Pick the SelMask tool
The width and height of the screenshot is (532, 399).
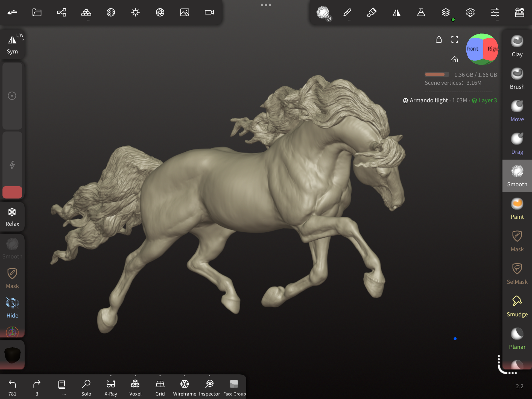pos(517,274)
